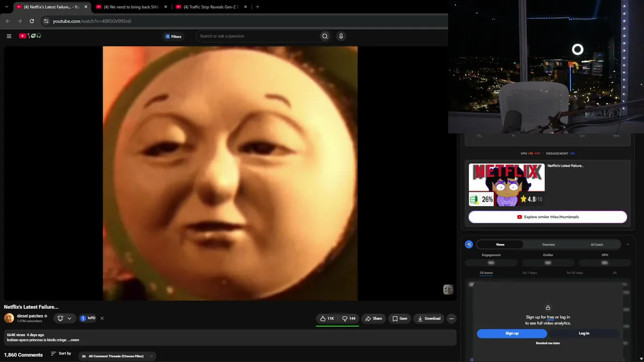Click the video player to pause

tap(230, 173)
